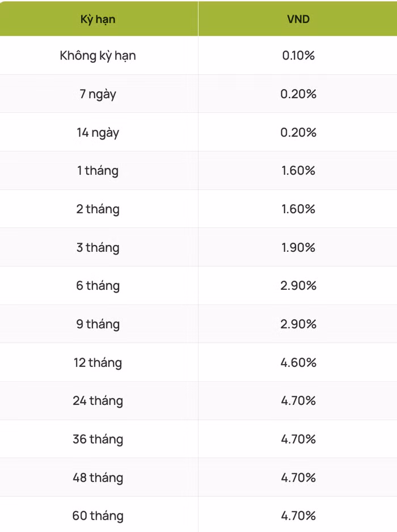This screenshot has height=532, width=397.
Task: Click the "12 tháng" term cell
Action: (x=98, y=362)
